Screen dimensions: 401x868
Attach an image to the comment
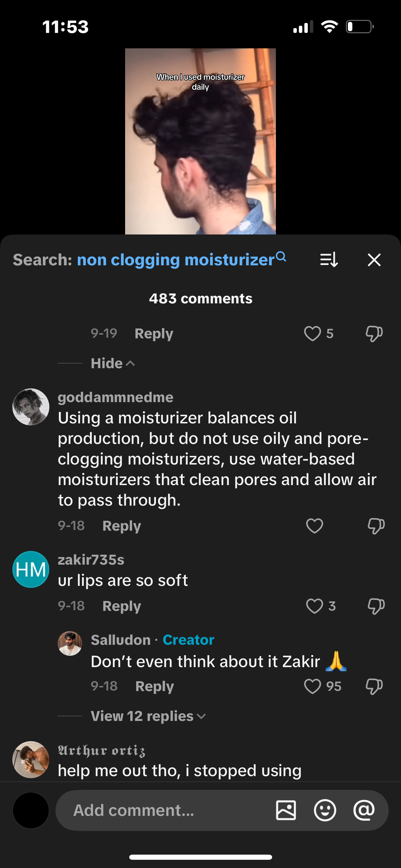(x=286, y=810)
